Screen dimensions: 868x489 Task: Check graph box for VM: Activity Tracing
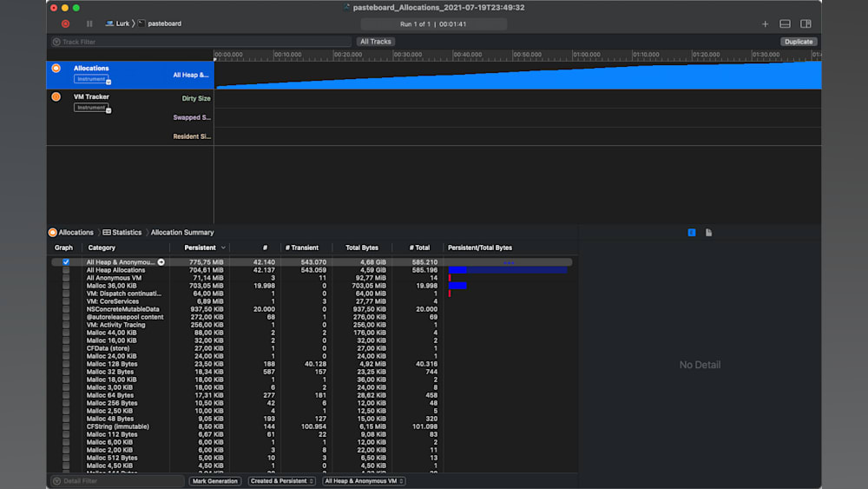66,325
